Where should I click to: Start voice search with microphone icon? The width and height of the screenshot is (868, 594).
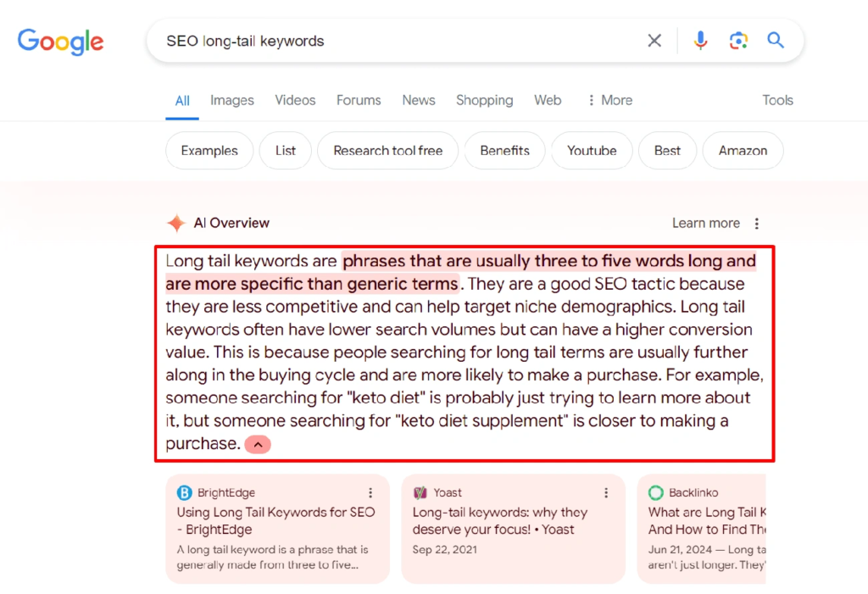700,41
